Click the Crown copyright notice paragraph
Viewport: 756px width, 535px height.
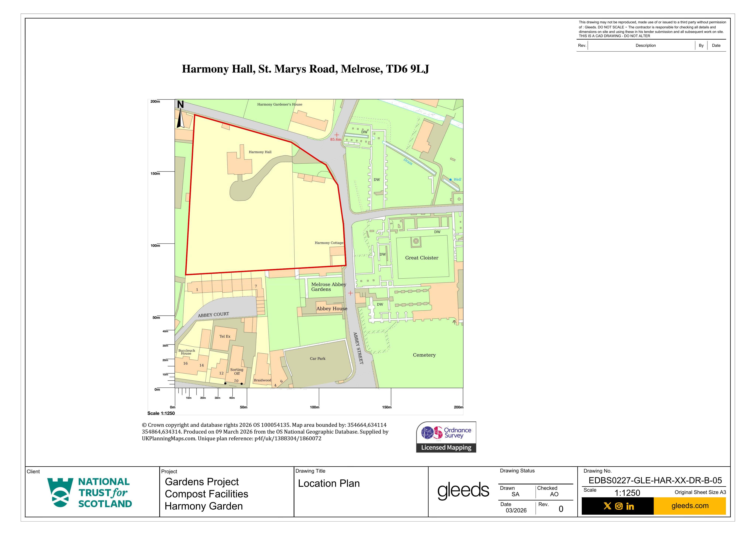265,432
